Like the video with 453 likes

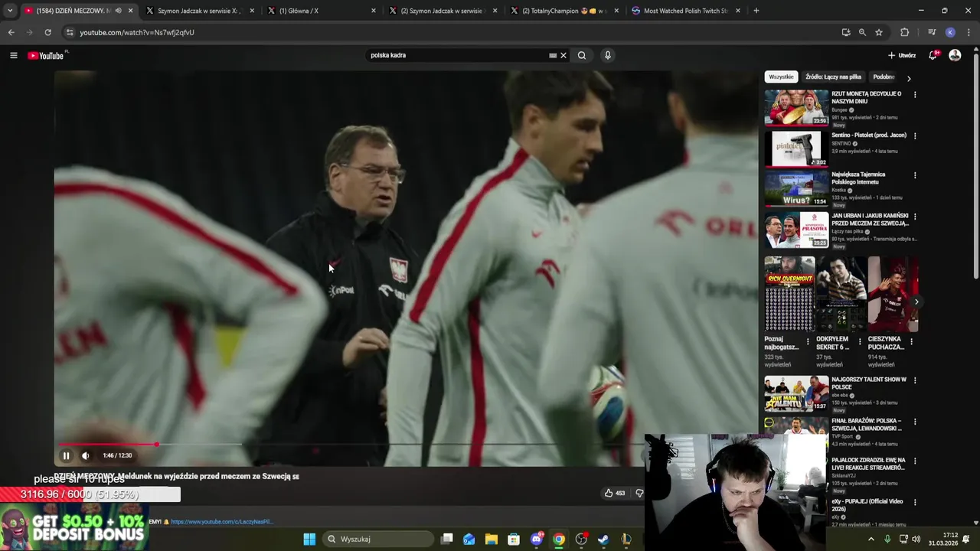tap(615, 494)
